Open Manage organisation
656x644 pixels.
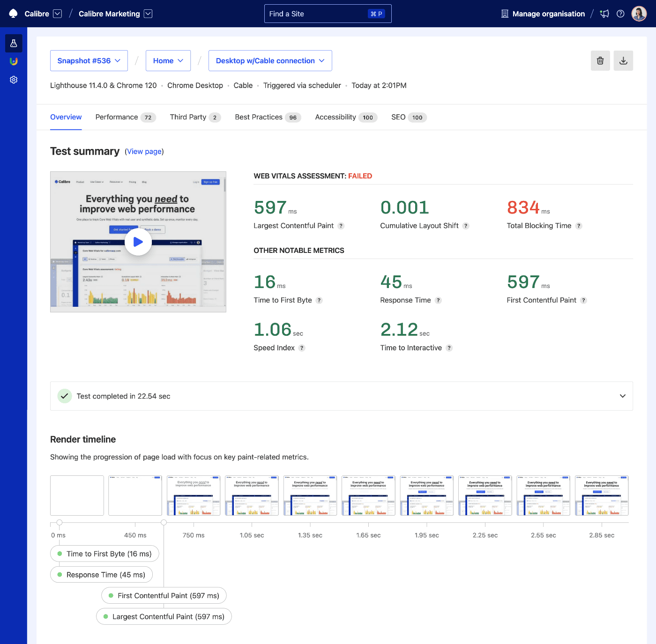pyautogui.click(x=543, y=14)
